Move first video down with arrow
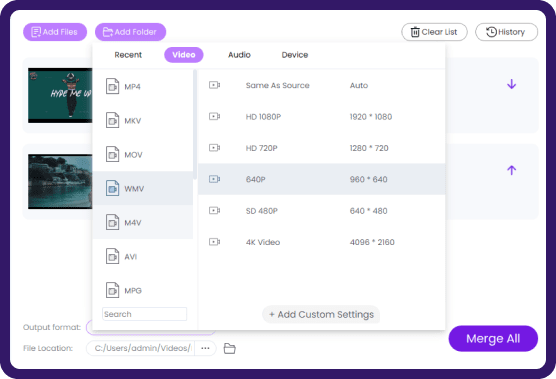556x379 pixels. click(x=511, y=84)
